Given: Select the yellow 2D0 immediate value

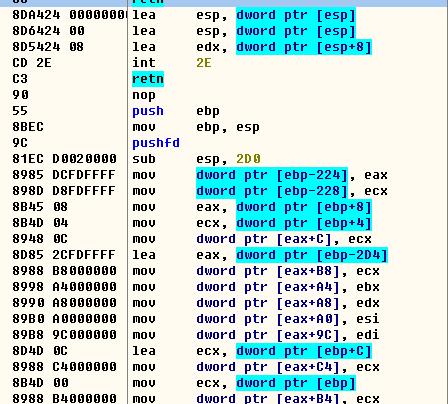Looking at the screenshot, I should click(x=248, y=159).
